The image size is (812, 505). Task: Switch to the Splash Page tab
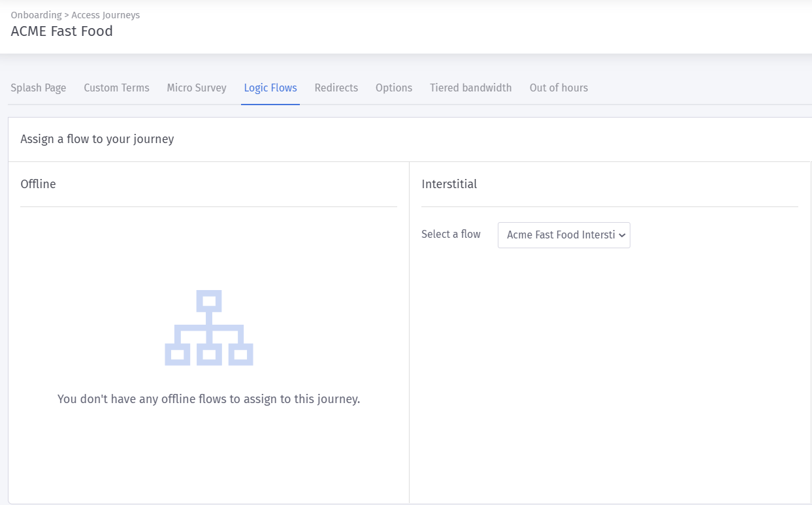[39, 88]
